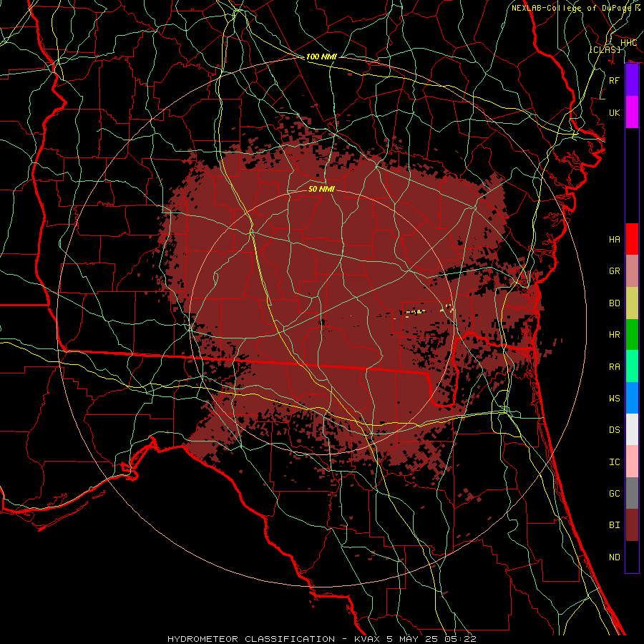Click the WS legend label
Screen dimensions: 644x644
pos(615,399)
